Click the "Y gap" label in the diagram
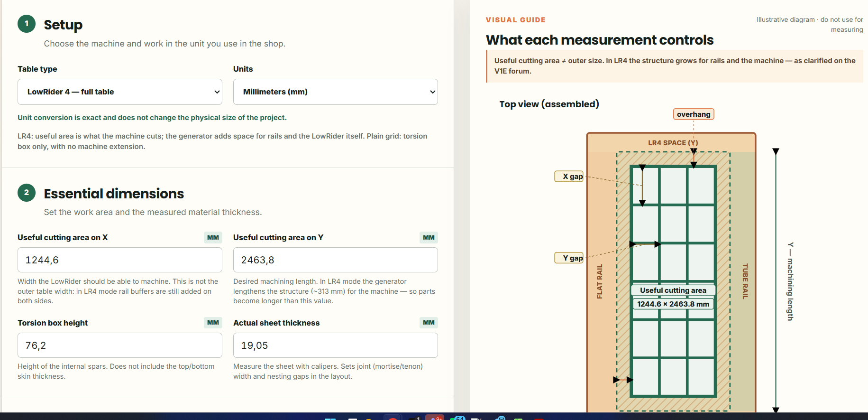 tap(569, 258)
